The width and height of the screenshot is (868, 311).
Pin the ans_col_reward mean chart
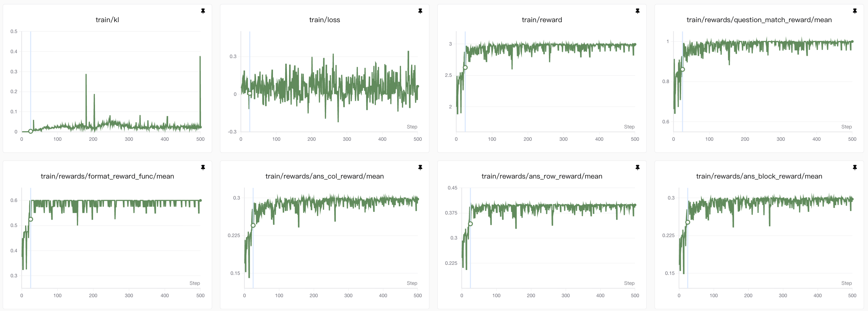(420, 167)
